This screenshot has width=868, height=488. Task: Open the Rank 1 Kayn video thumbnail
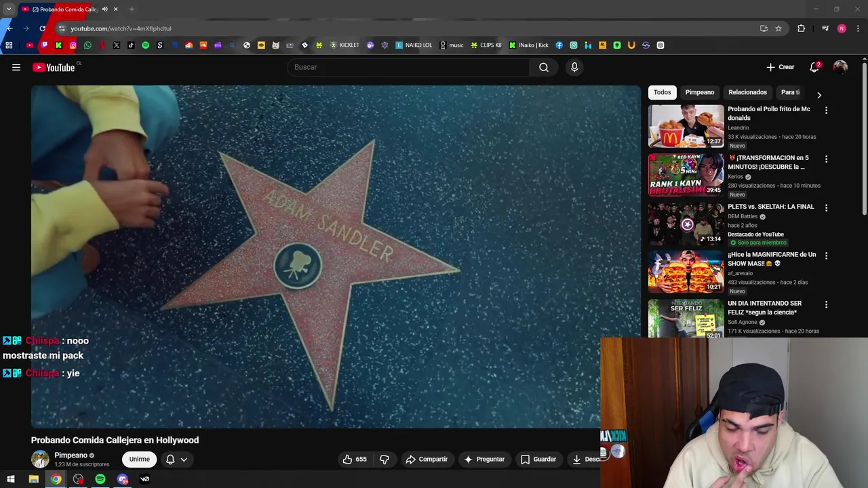coord(686,174)
